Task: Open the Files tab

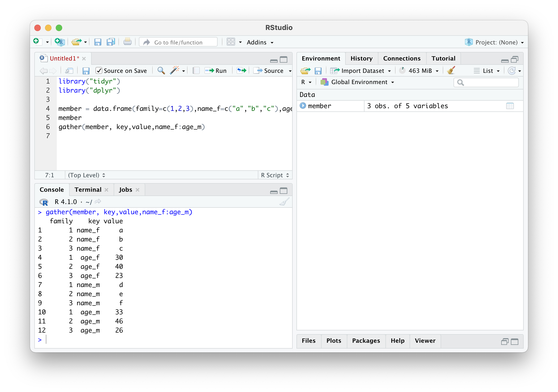Action: click(308, 341)
